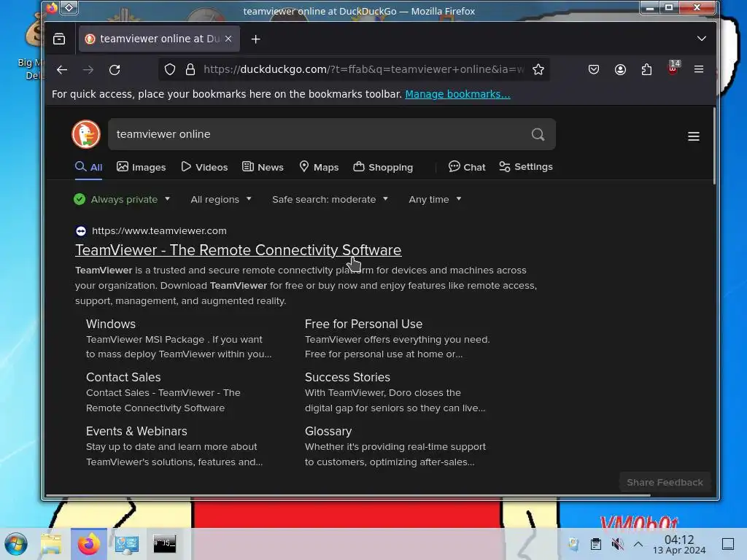Viewport: 747px width, 560px height.
Task: Click the Firefox back arrow button
Action: click(x=62, y=70)
